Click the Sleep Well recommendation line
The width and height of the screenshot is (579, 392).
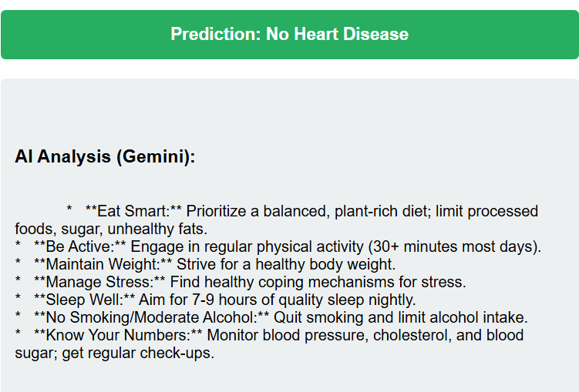[x=215, y=300]
